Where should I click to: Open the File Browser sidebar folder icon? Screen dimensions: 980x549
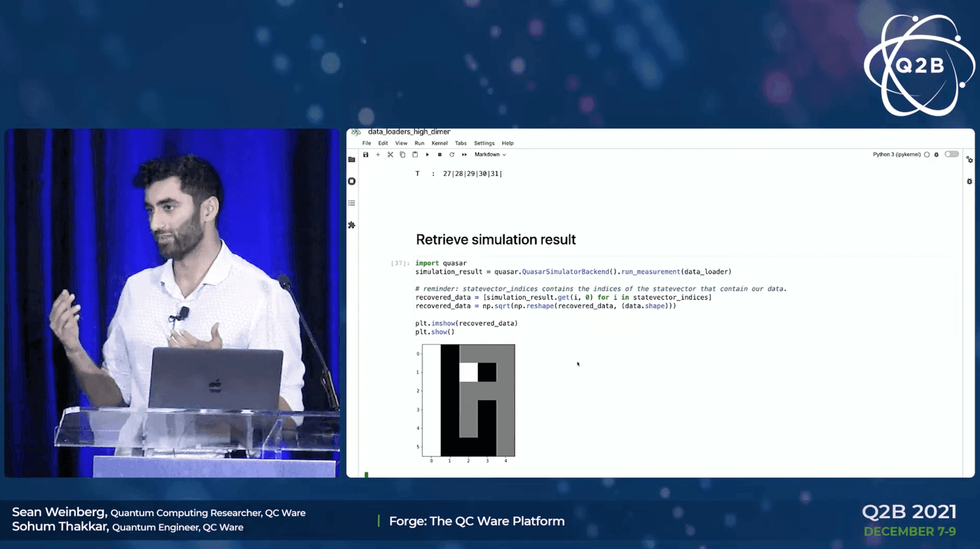pyautogui.click(x=352, y=159)
